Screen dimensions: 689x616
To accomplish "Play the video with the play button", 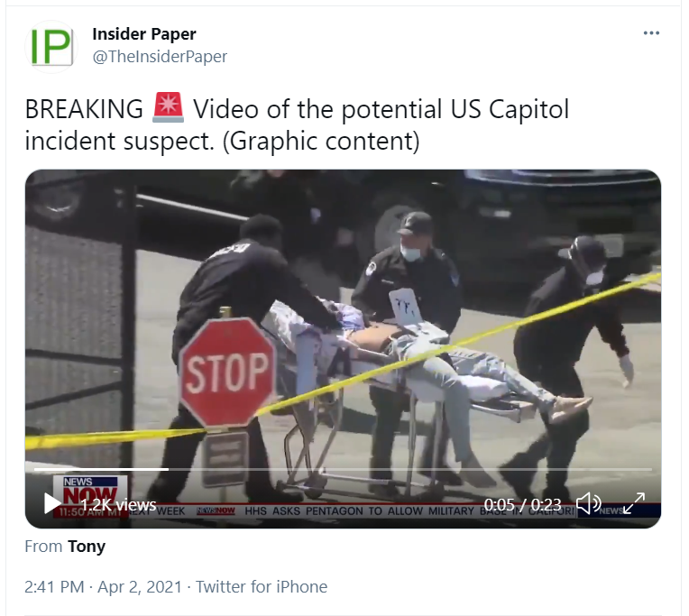I will [x=52, y=503].
